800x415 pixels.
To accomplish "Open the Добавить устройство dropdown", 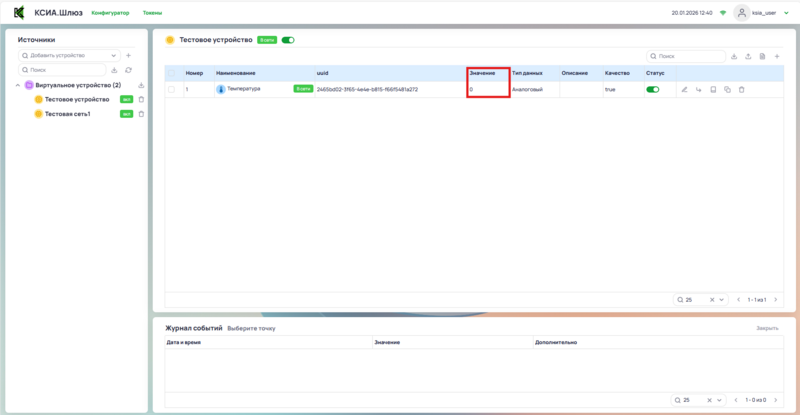I will 69,55.
